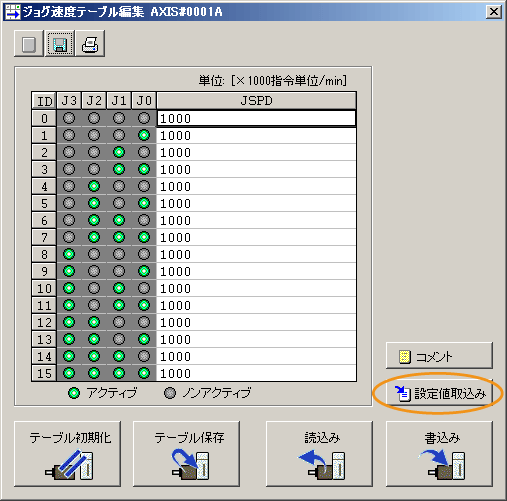Select the JSPD field for ID 14
This screenshot has height=501, width=507.
click(256, 356)
